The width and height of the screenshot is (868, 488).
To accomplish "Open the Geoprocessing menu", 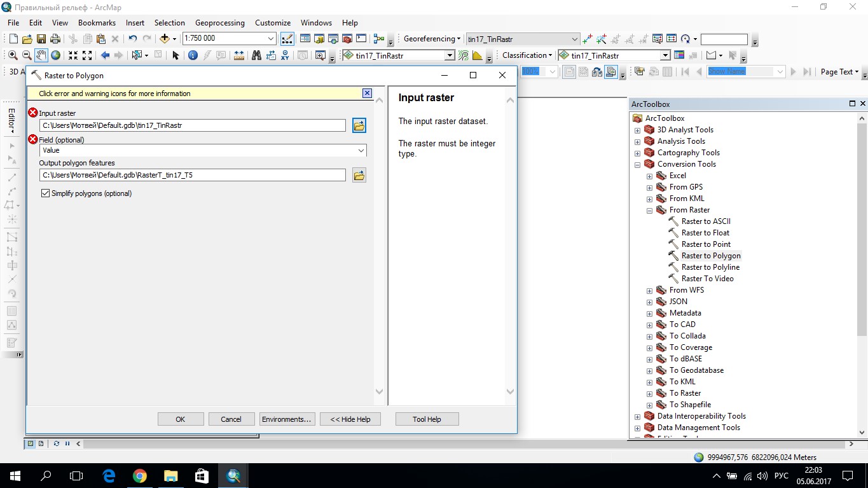I will (x=219, y=22).
